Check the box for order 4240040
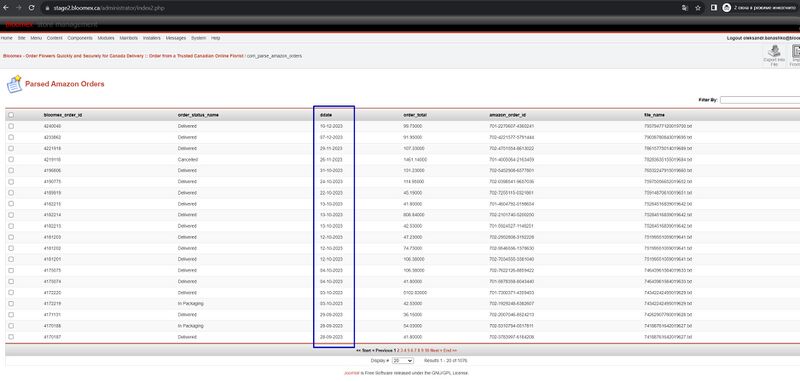 coord(11,126)
